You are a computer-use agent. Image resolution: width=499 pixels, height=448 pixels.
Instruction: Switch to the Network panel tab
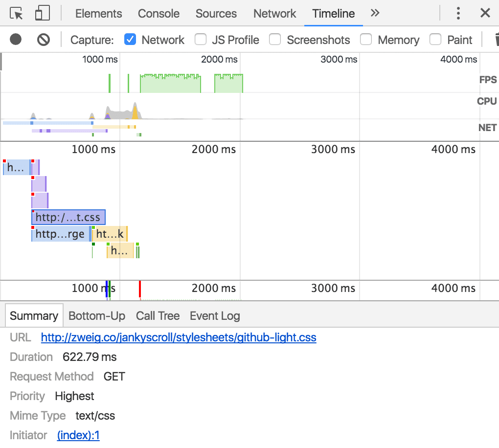(274, 14)
